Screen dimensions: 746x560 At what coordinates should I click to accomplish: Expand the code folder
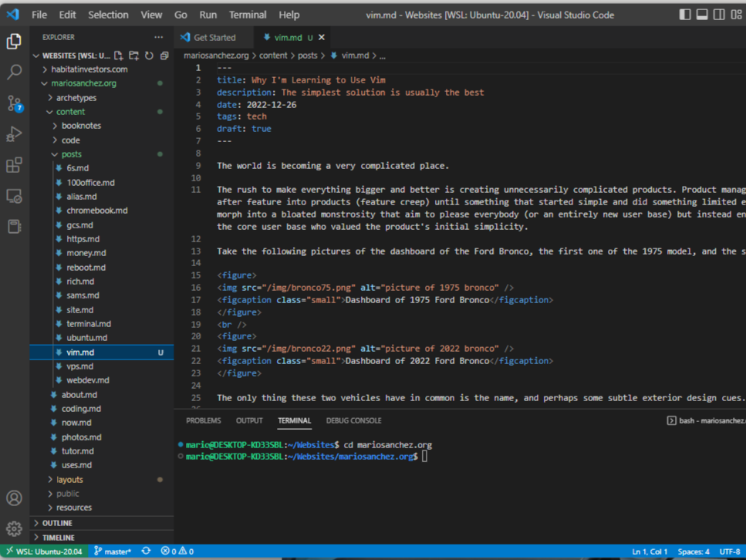pos(103,140)
